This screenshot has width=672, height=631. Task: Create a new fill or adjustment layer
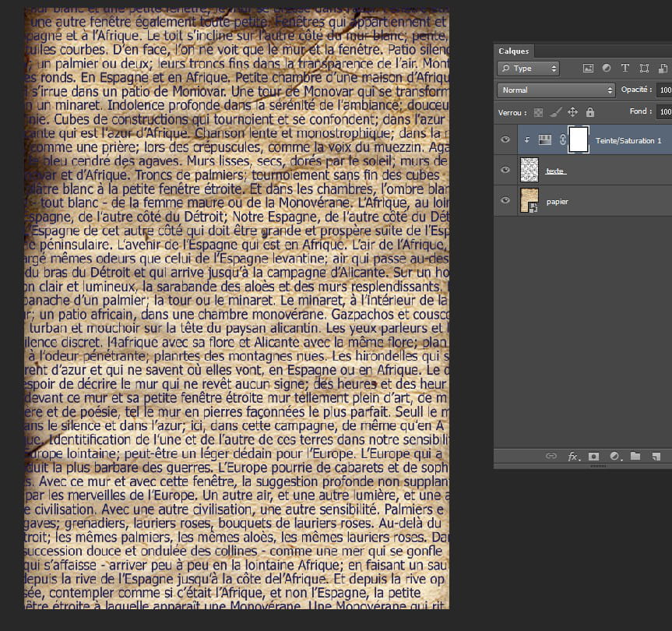(x=615, y=456)
